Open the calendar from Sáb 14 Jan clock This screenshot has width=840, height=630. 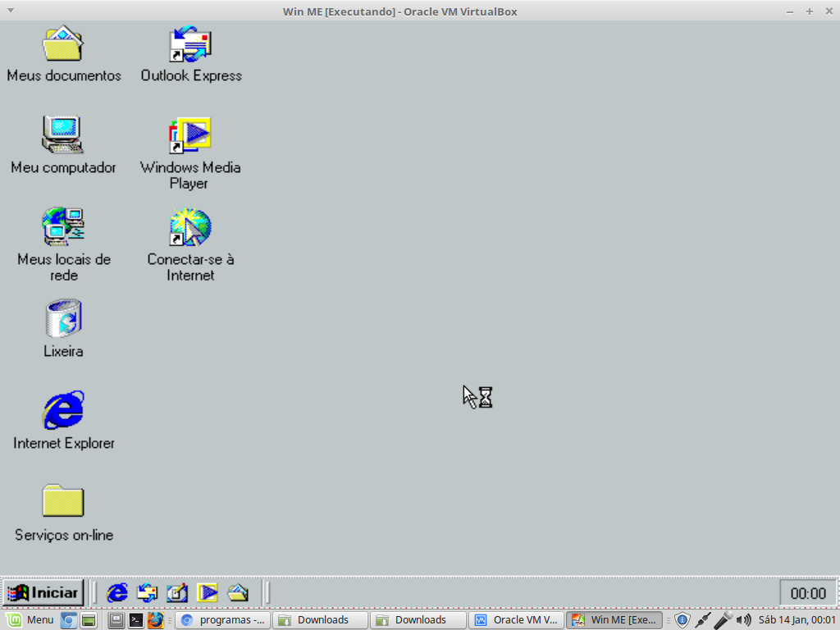pyautogui.click(x=797, y=620)
